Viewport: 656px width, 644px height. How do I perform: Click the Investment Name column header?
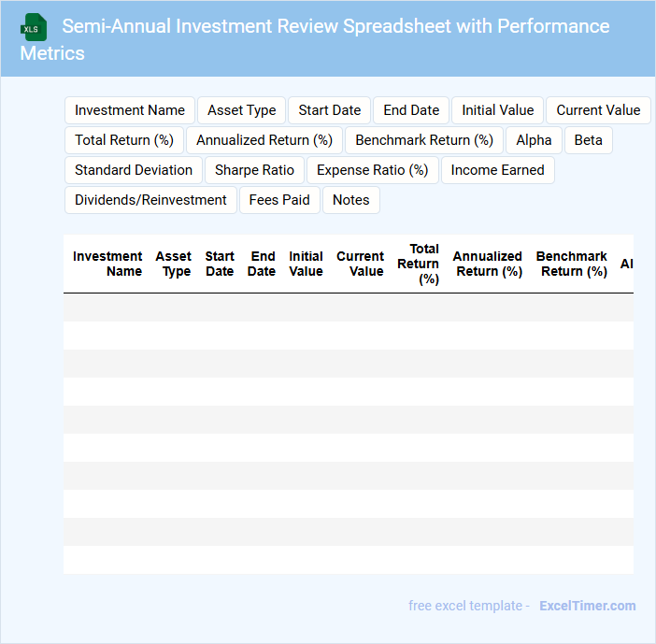(107, 264)
